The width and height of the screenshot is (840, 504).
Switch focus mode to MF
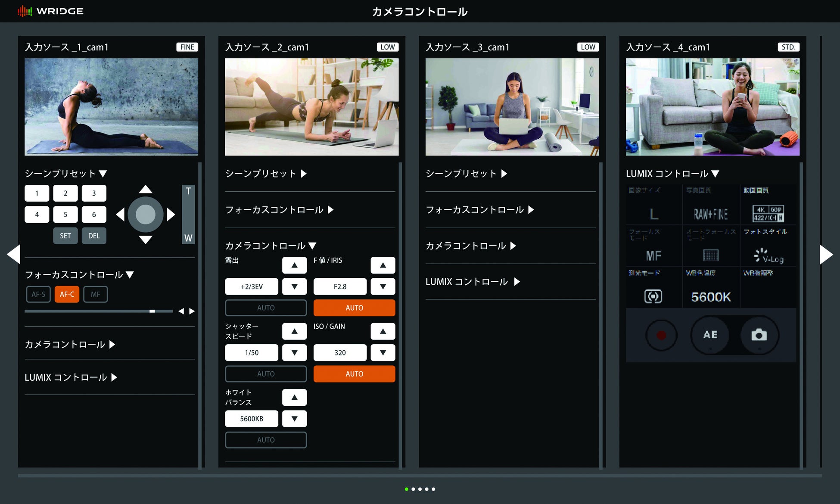(x=95, y=294)
